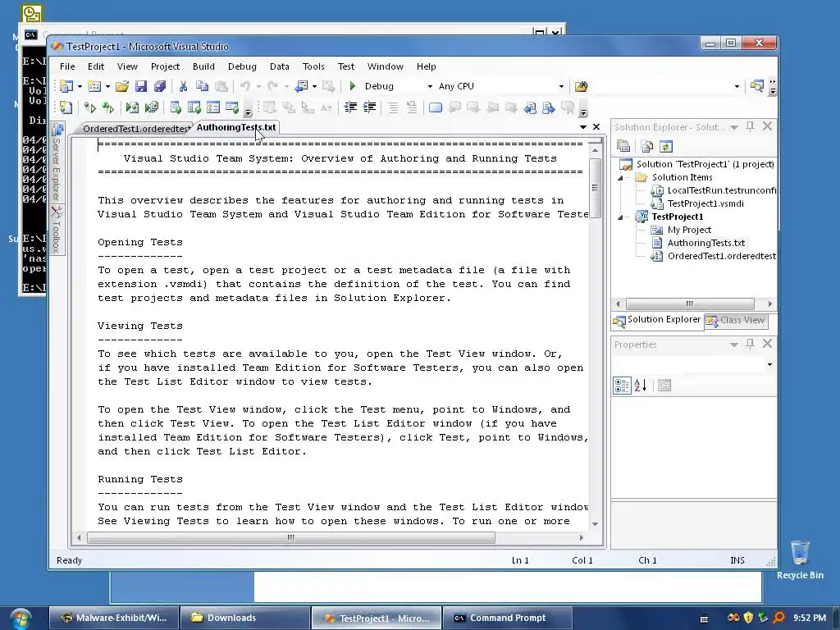Click Run Tests in Current Context icon

(x=89, y=107)
